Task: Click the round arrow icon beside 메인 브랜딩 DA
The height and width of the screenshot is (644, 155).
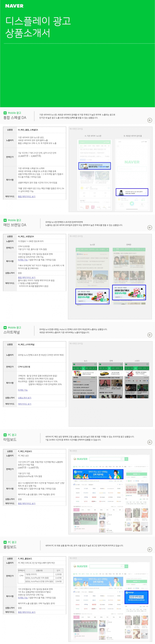Action: [x=150, y=228]
